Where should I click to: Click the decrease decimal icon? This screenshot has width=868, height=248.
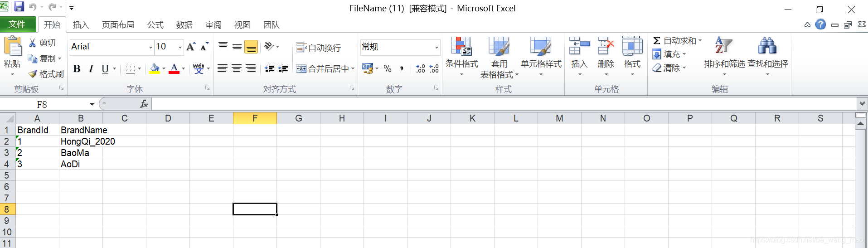(x=434, y=68)
